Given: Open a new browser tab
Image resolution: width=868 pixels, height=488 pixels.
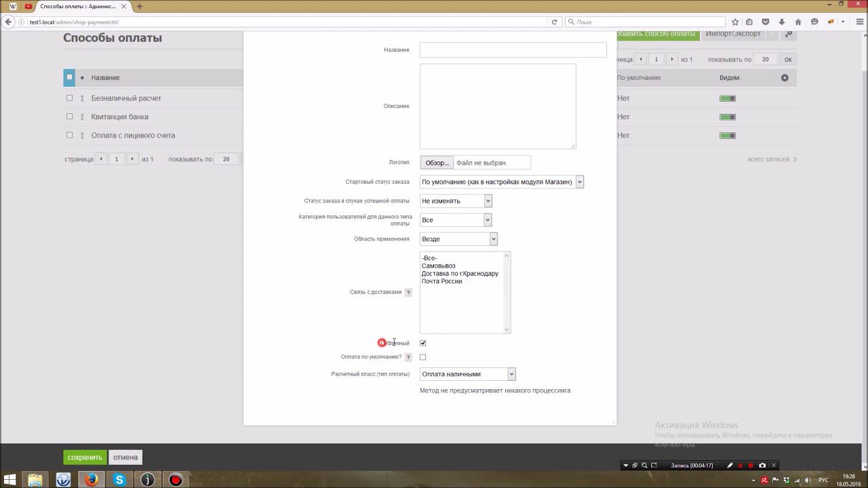Looking at the screenshot, I should (x=140, y=6).
